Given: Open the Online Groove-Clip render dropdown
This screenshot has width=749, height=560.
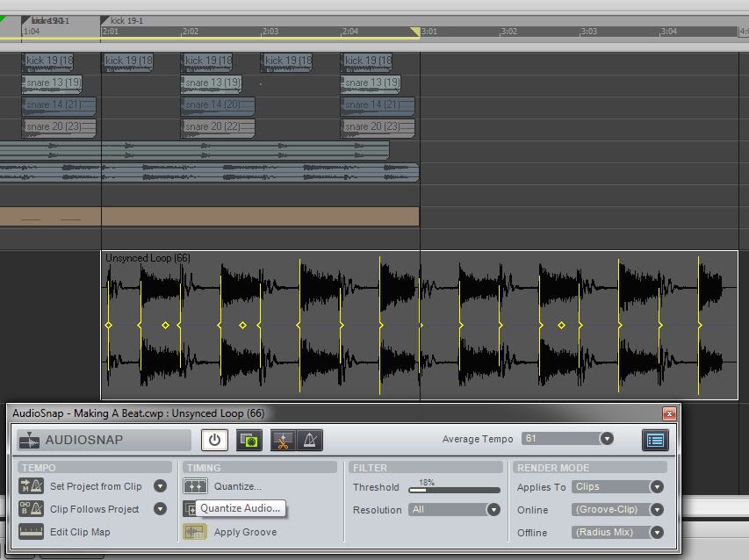Looking at the screenshot, I should (656, 510).
